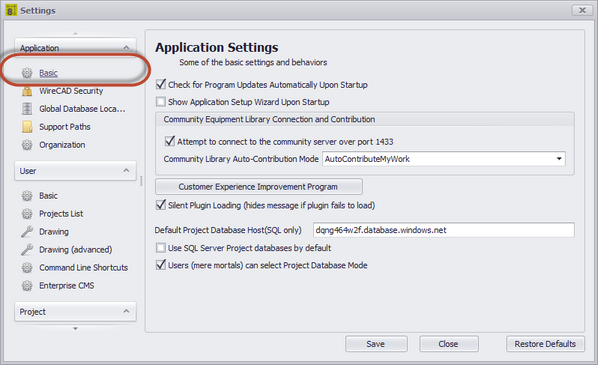Toggle Silent Plugin Loading checkbox
This screenshot has height=365, width=598.
point(161,205)
